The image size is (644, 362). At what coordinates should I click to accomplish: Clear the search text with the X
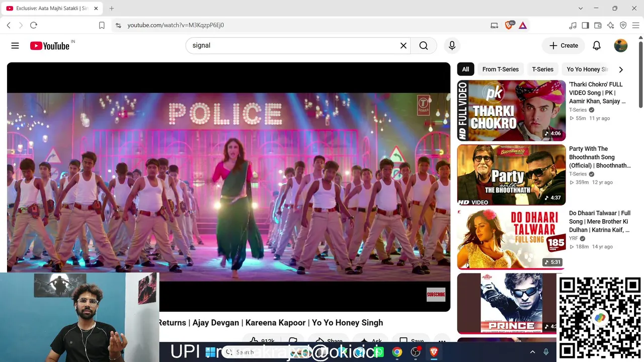[403, 46]
